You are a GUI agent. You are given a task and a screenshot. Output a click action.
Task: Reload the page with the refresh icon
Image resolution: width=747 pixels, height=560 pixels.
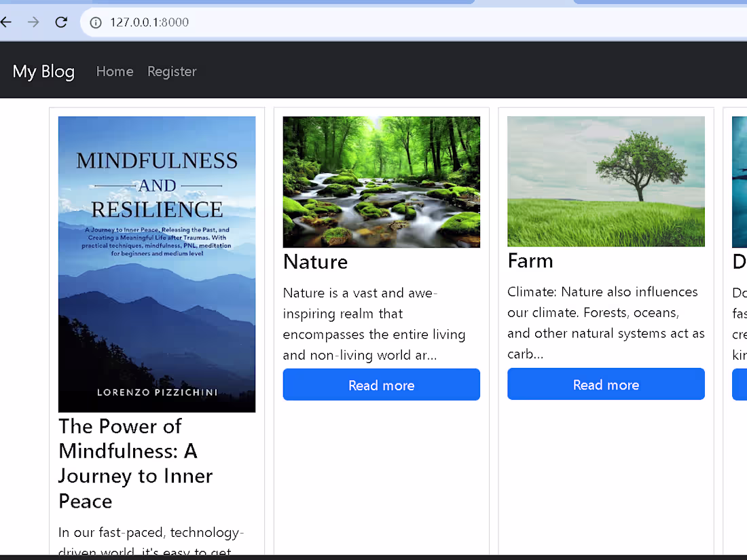coord(60,22)
